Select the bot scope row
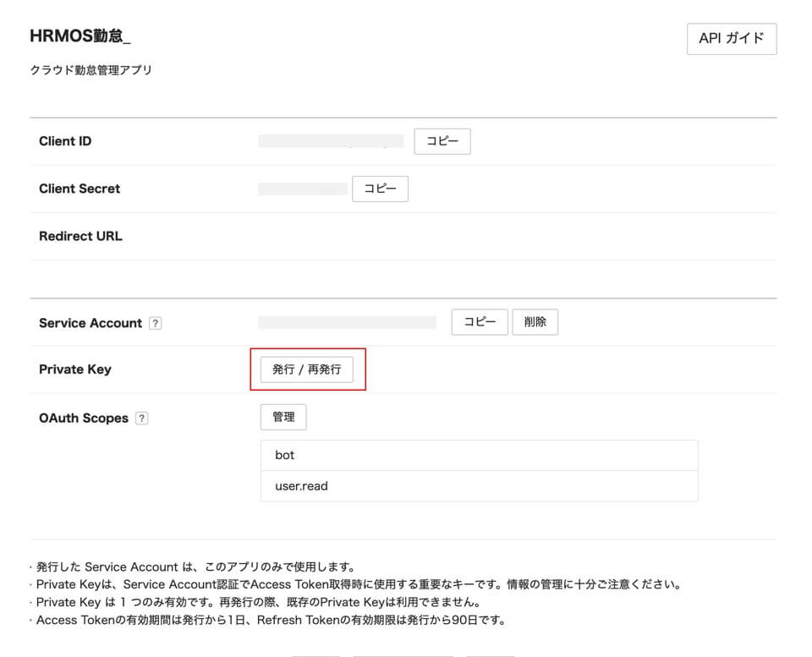The height and width of the screenshot is (657, 812). [479, 456]
